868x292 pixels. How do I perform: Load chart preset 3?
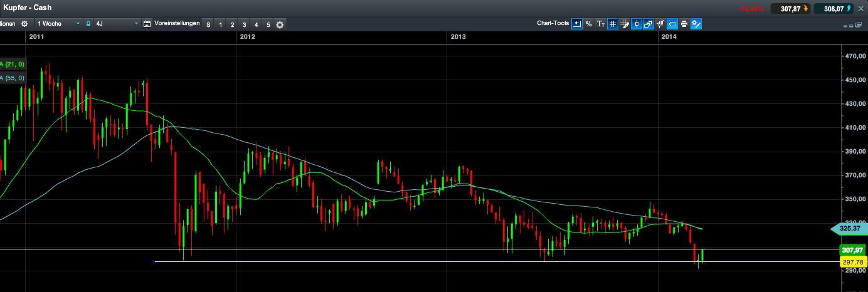point(244,24)
